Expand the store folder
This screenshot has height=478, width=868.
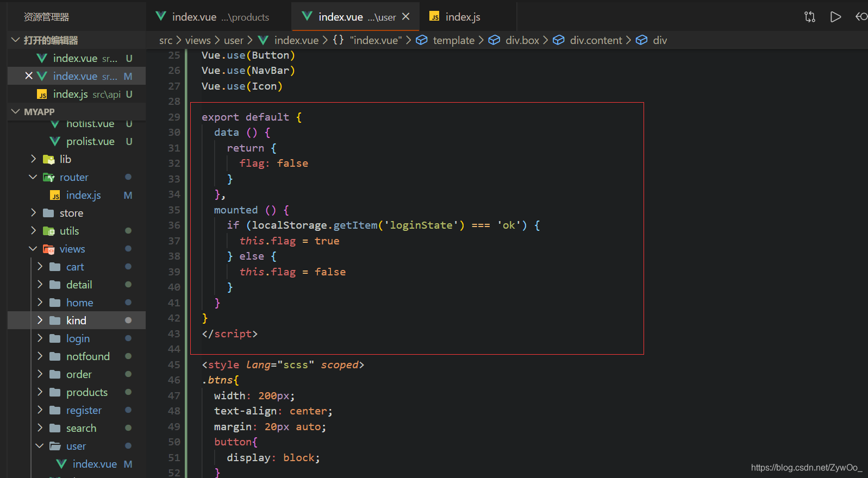click(34, 213)
